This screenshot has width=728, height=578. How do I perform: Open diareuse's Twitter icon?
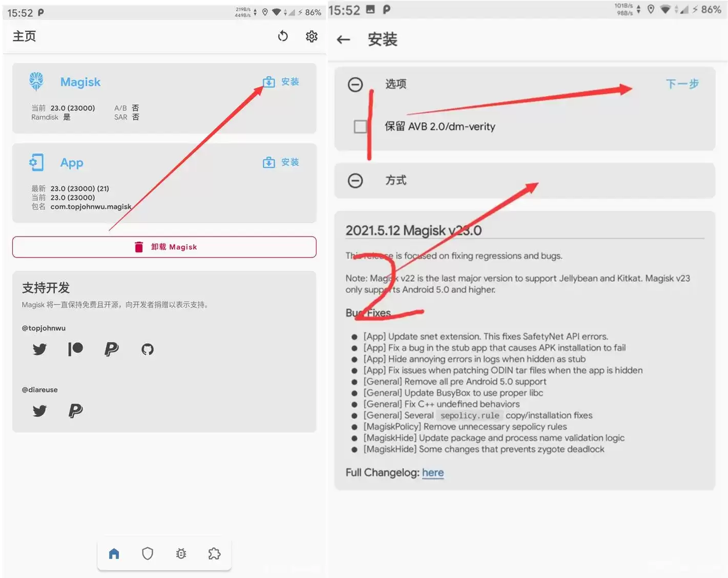point(39,411)
